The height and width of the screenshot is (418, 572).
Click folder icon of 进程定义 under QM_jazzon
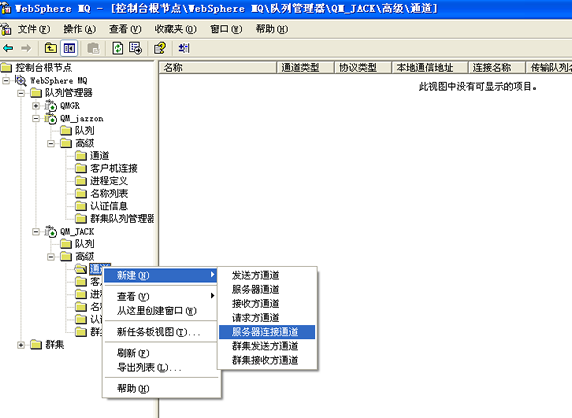81,181
